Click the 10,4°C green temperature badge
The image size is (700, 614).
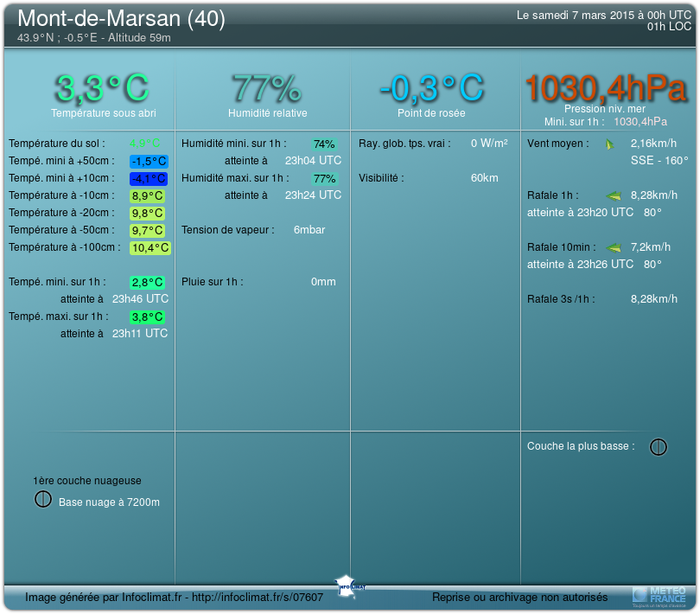[150, 248]
